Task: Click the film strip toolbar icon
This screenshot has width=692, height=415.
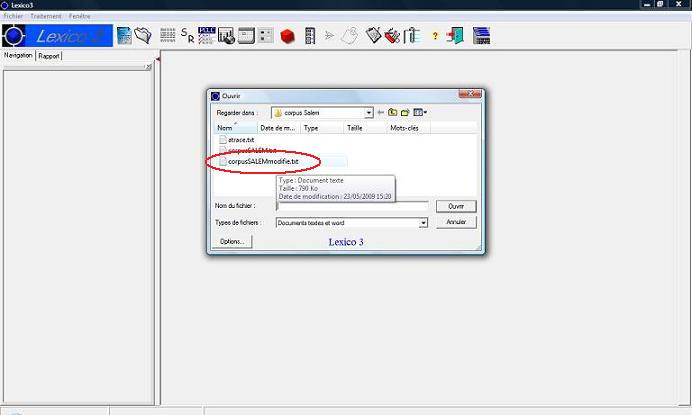Action: (x=310, y=36)
